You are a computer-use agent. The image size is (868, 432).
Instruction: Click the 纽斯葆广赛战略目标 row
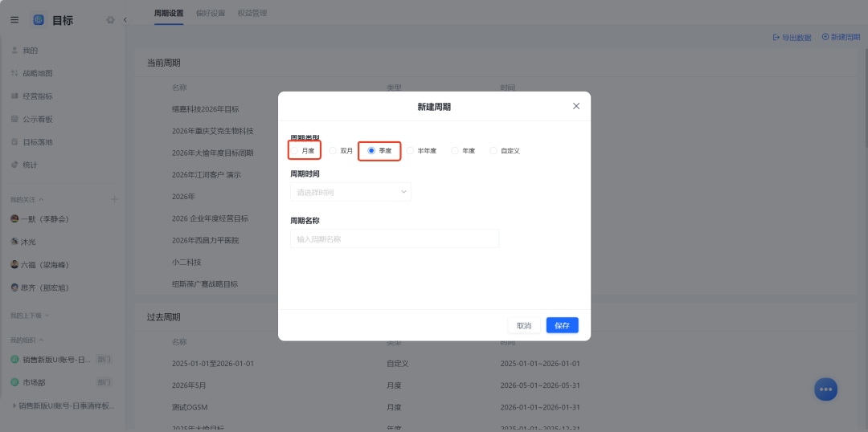(205, 284)
